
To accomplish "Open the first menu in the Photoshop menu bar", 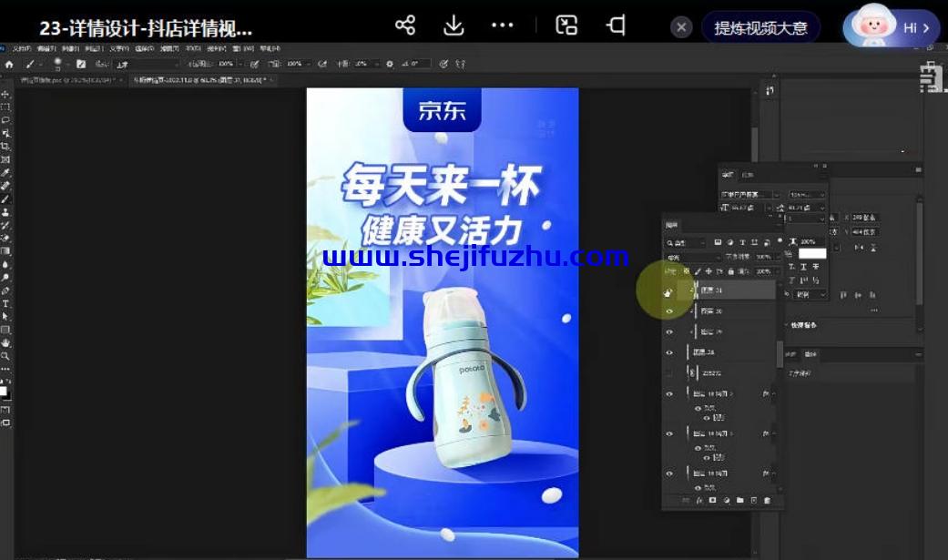I will [x=22, y=48].
